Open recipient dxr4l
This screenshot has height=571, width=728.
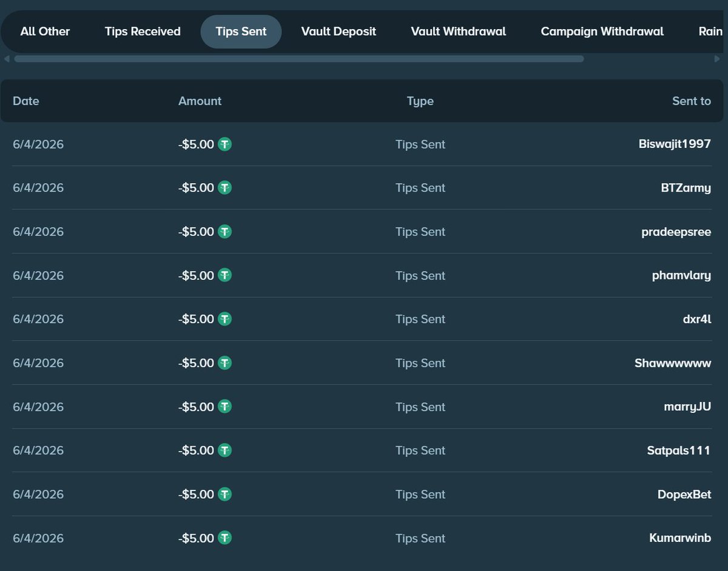[x=697, y=319]
